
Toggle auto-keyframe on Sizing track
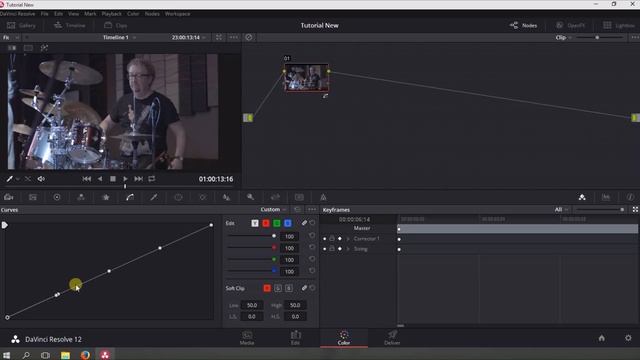[340, 249]
